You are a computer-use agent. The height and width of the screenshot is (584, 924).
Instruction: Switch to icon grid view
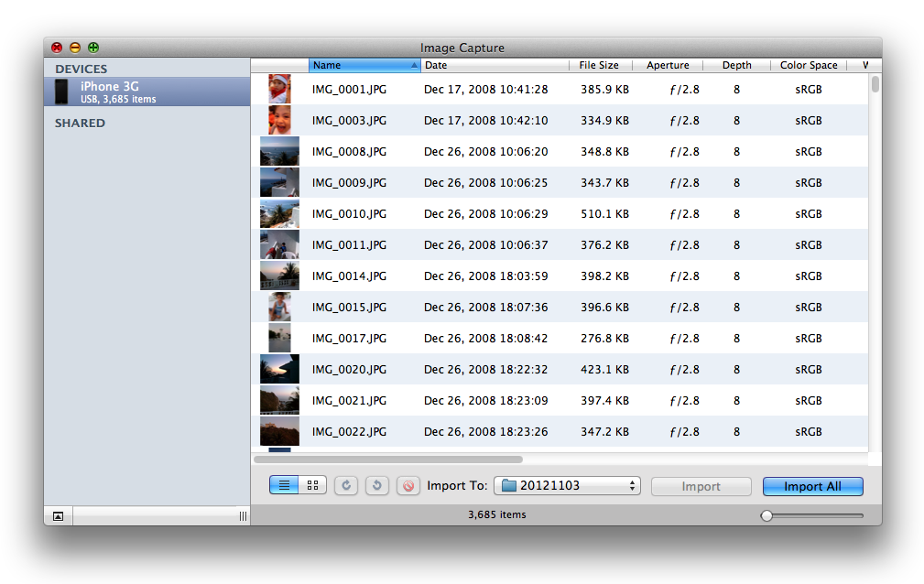(x=312, y=486)
